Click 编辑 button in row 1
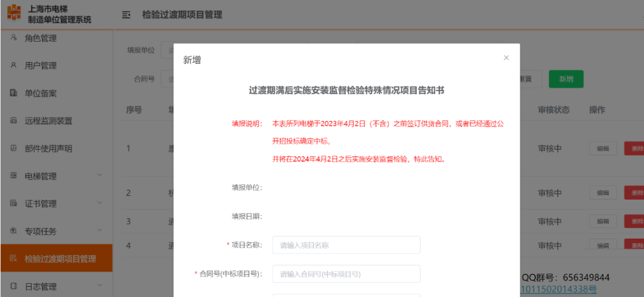644x297 pixels. tap(603, 148)
